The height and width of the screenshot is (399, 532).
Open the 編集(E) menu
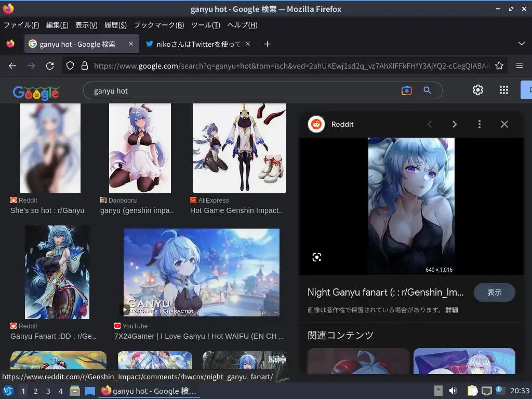(x=57, y=25)
